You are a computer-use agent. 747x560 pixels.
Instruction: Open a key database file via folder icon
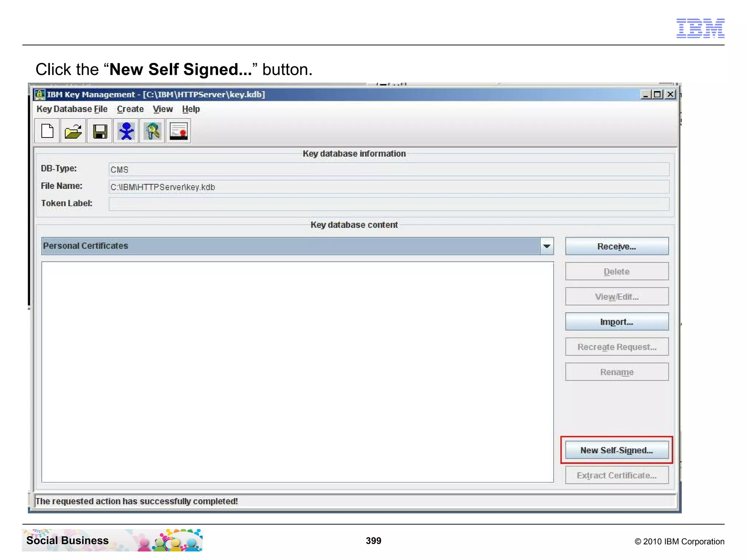(73, 131)
